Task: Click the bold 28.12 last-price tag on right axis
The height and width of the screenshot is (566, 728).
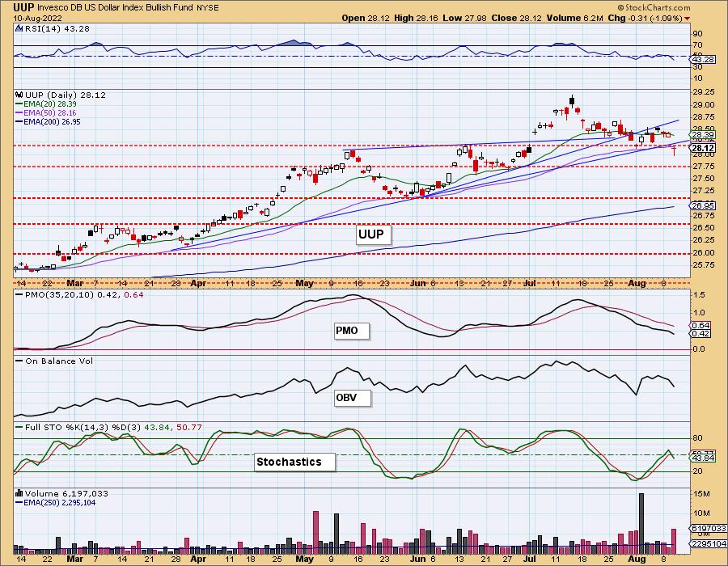Action: [702, 148]
